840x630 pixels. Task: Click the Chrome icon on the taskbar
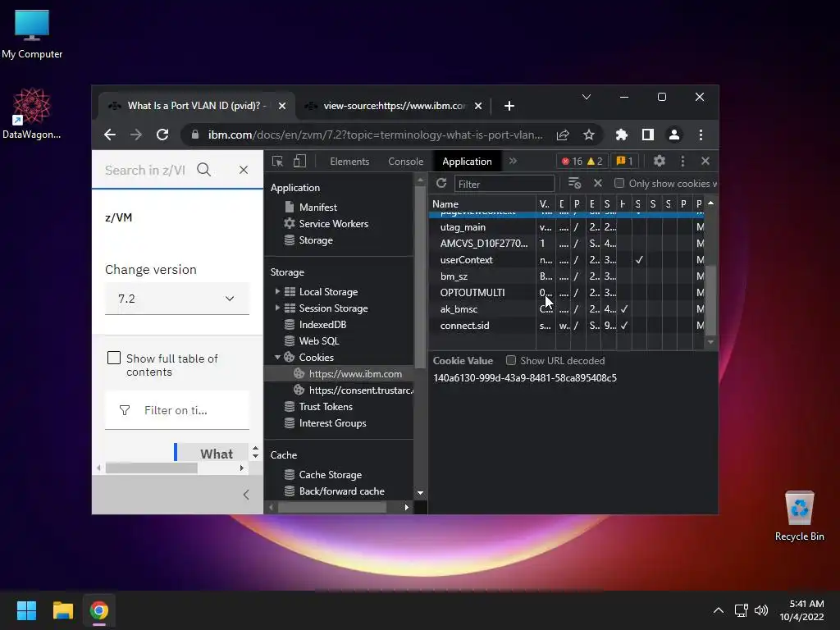99,610
